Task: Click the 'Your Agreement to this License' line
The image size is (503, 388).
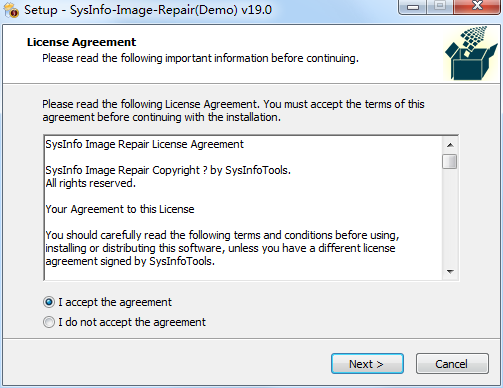Action: click(120, 209)
